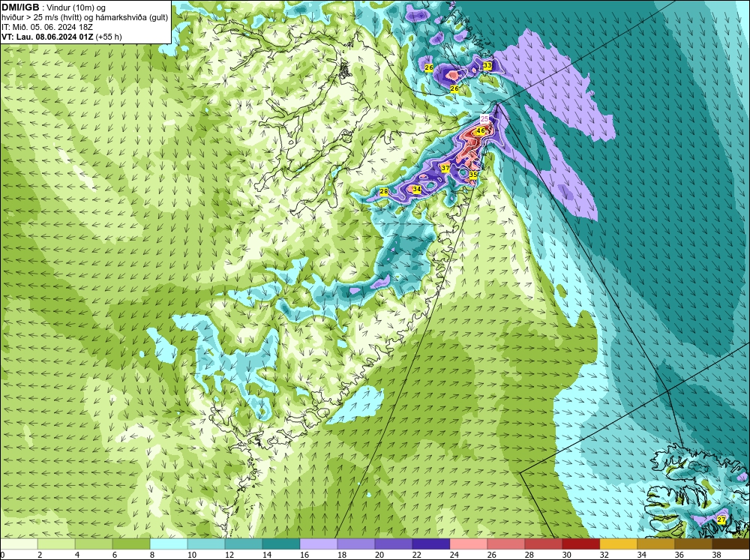Pick the purple swatch between 20 and 22
Screen dimensions: 750x560
(394, 544)
